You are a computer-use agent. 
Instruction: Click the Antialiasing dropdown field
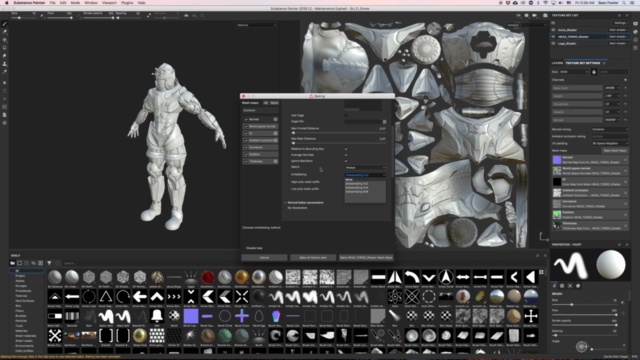click(x=365, y=175)
